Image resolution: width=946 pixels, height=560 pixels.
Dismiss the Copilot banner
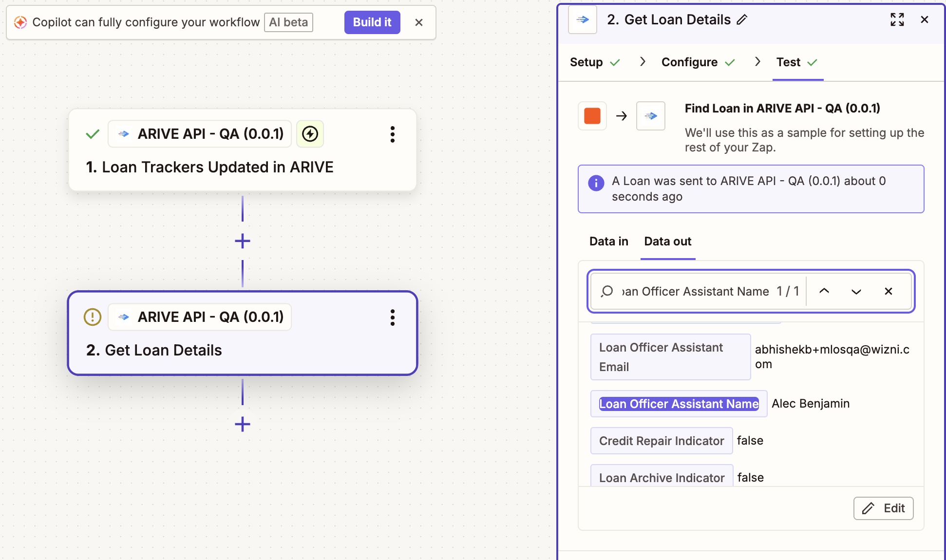point(418,22)
